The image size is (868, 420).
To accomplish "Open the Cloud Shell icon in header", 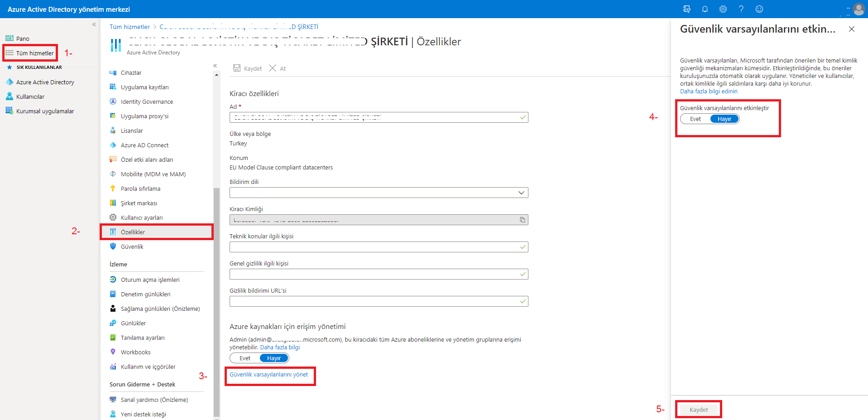I will 687,9.
